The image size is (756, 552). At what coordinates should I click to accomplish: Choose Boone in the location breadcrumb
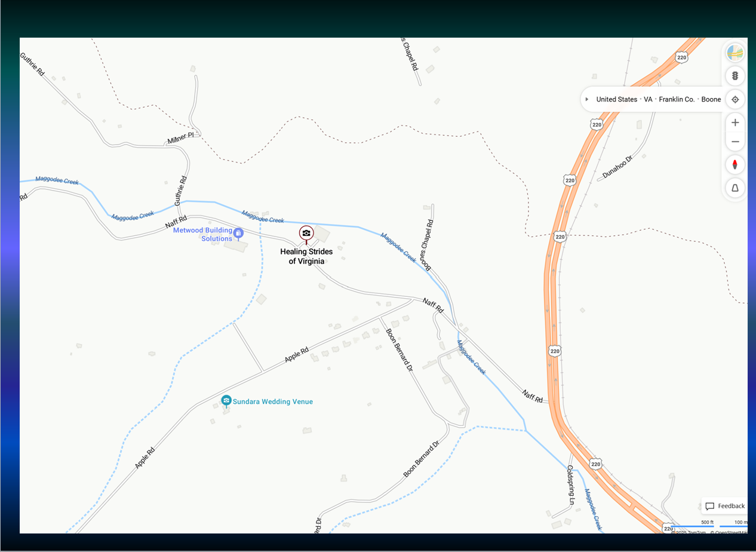click(711, 99)
